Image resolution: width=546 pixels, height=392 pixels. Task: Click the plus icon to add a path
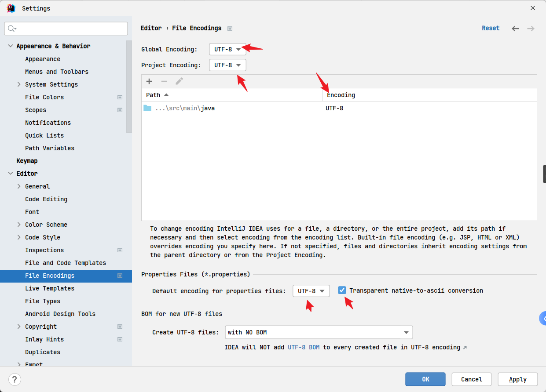149,81
